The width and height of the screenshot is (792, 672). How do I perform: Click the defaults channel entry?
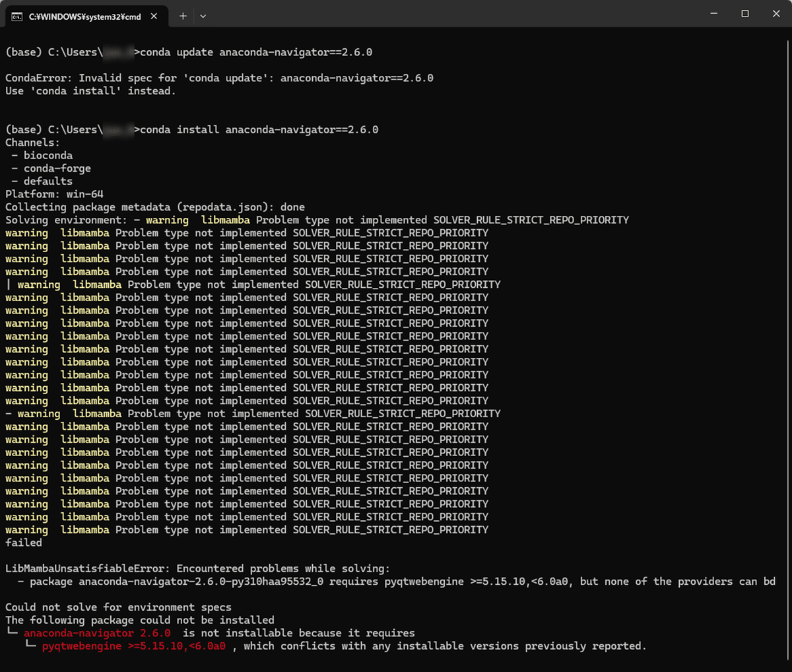click(x=48, y=182)
